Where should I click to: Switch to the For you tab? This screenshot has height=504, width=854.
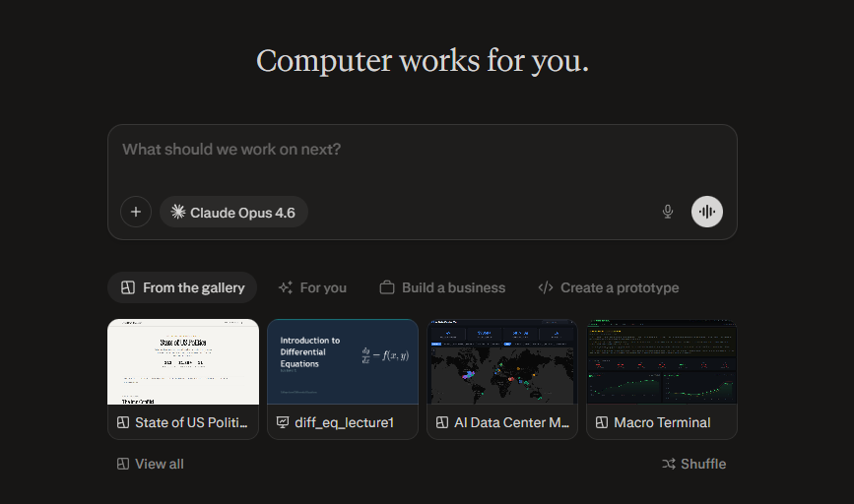click(x=312, y=287)
